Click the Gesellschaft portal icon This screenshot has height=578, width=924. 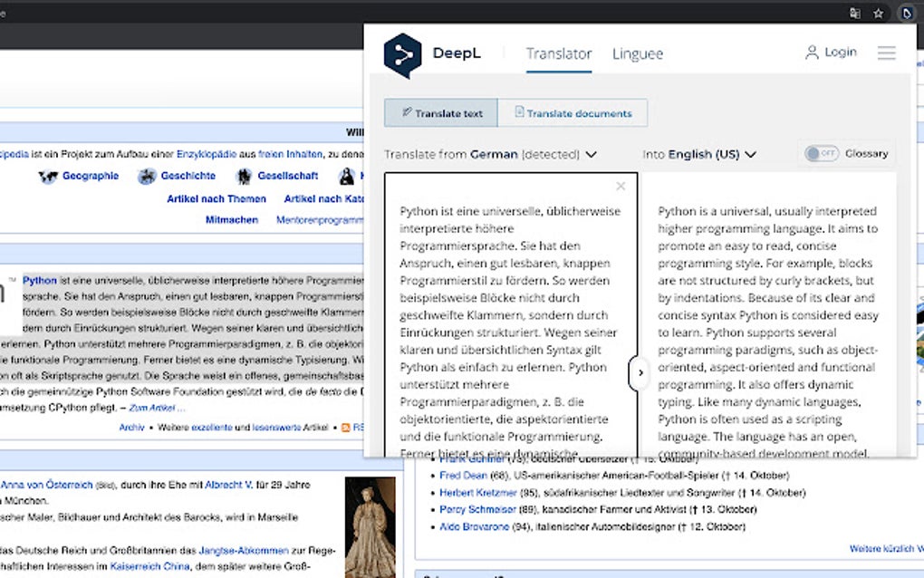pos(243,177)
